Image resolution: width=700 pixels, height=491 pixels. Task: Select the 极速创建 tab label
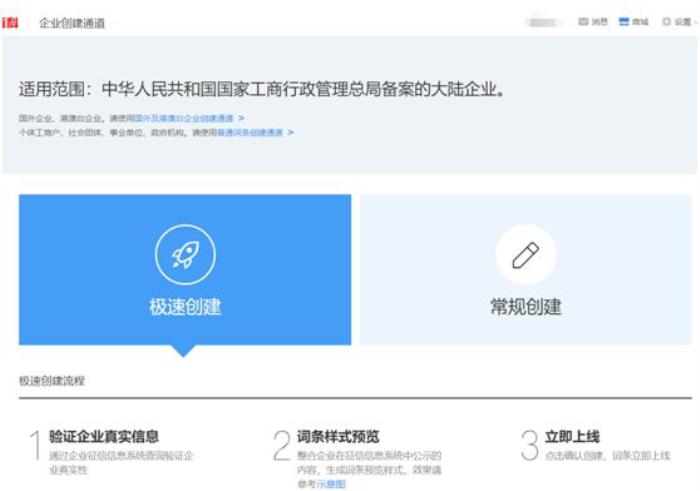[185, 307]
